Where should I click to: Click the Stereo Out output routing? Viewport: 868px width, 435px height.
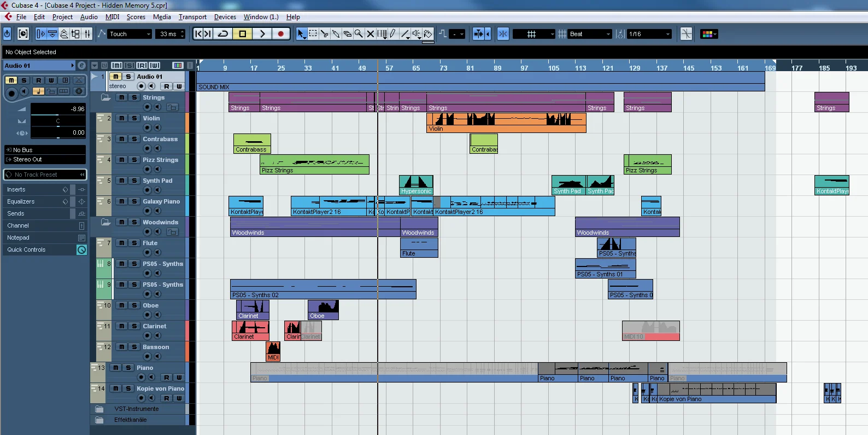click(45, 160)
